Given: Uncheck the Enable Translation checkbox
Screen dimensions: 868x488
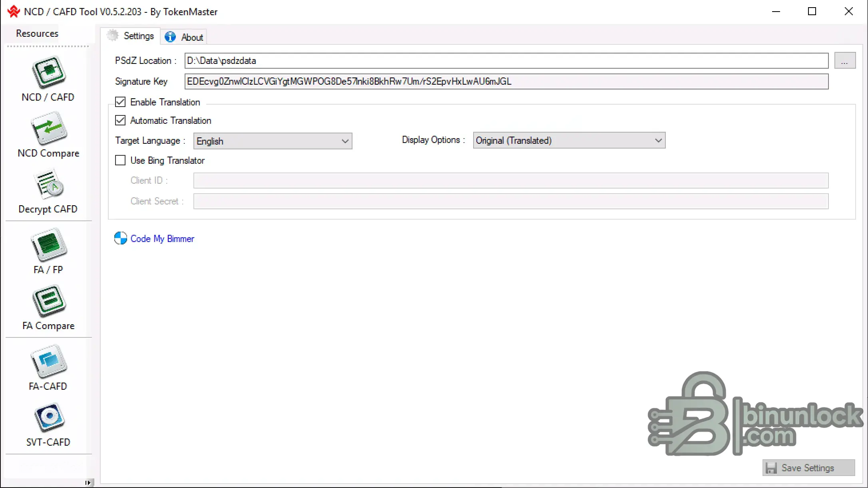Looking at the screenshot, I should coord(120,102).
